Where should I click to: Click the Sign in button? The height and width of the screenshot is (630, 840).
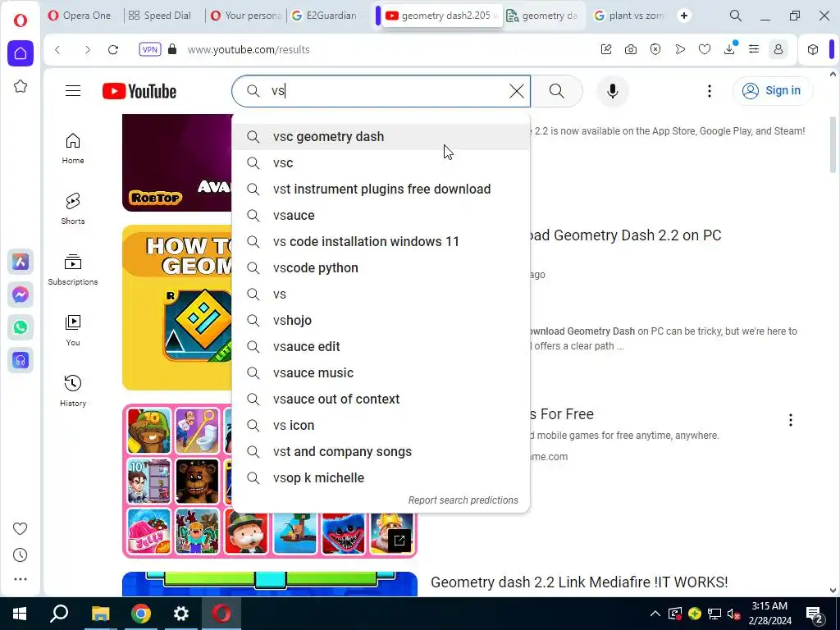tap(772, 90)
